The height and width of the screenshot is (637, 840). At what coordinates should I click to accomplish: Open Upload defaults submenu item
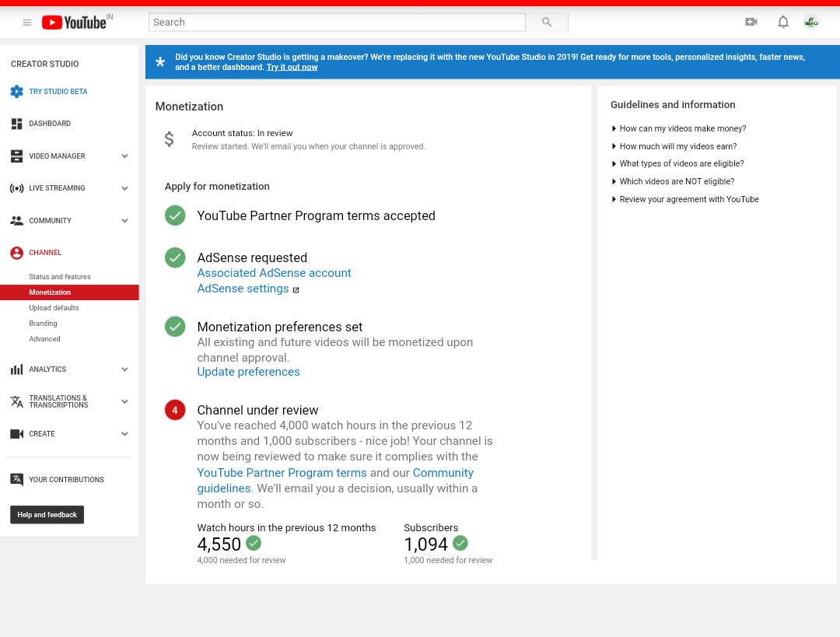54,308
